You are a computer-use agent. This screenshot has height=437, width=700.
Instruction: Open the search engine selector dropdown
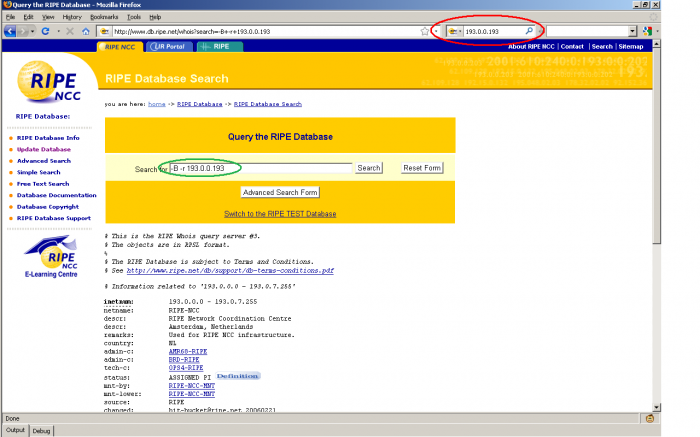pyautogui.click(x=454, y=31)
